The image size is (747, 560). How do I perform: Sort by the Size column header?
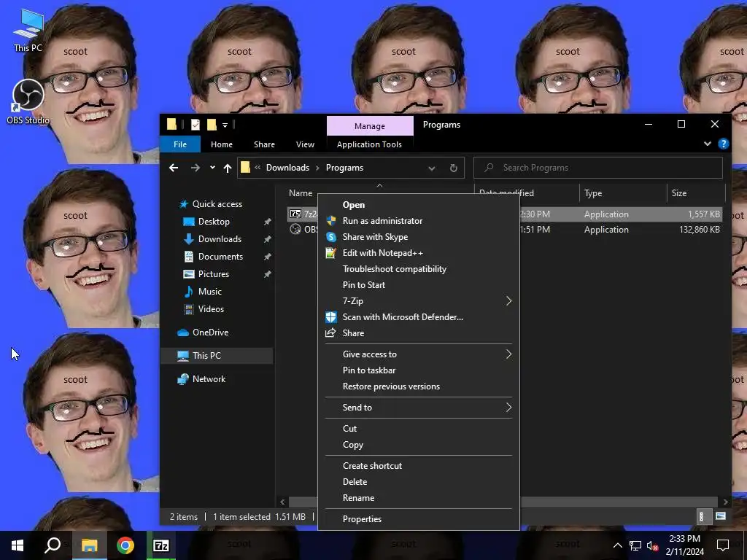[679, 192]
